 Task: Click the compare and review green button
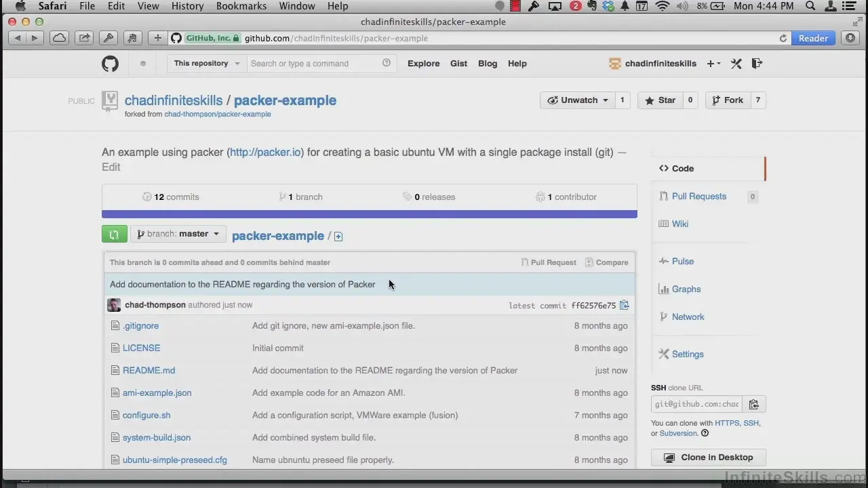coord(114,235)
